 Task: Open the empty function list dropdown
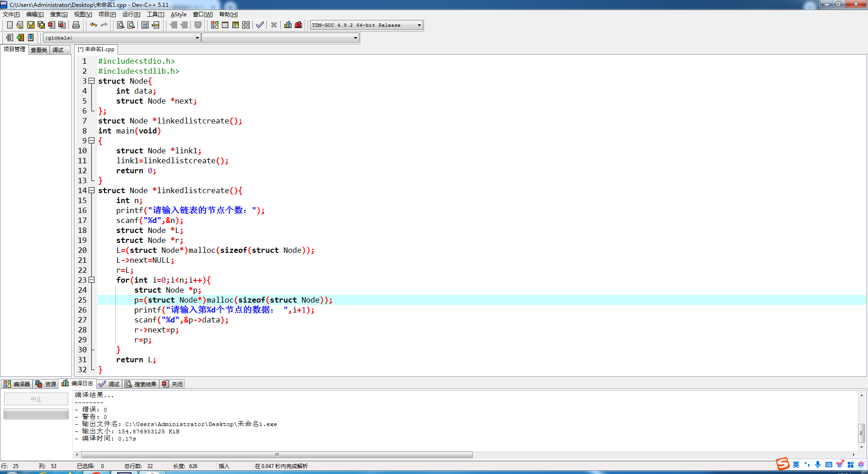point(280,38)
